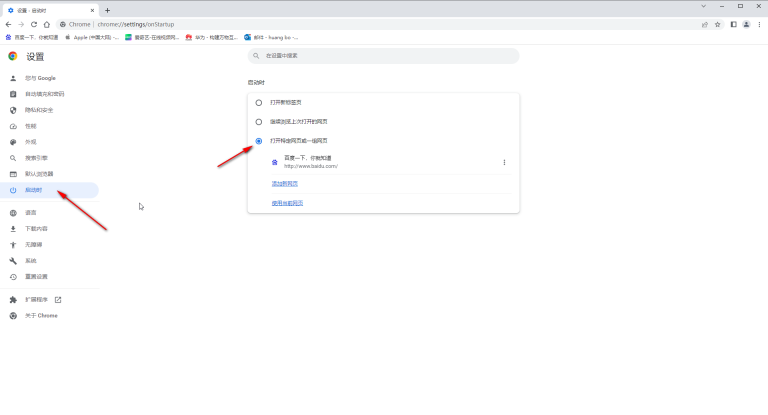This screenshot has width=768, height=415.
Task: Select the 'Open the New Tab page' radio
Action: point(259,103)
